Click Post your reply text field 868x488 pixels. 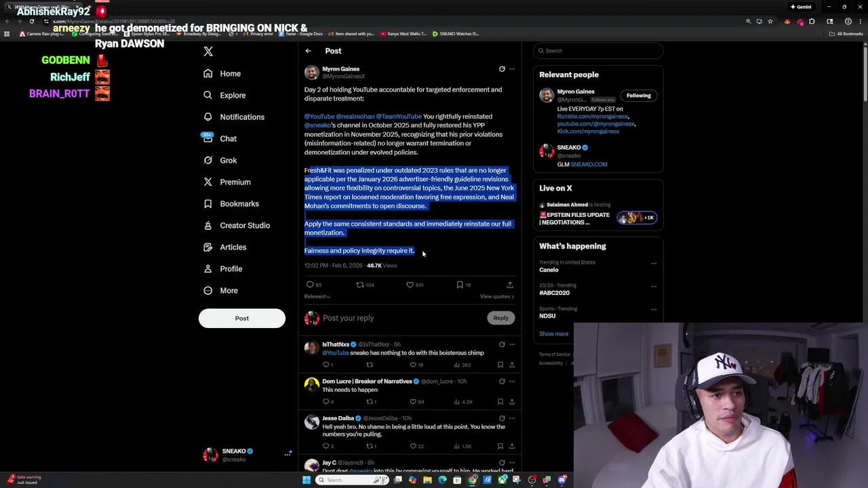point(403,318)
